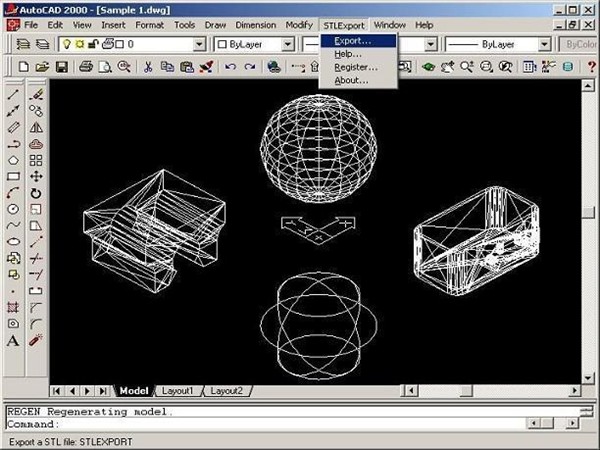Select the Array modify tool
Image resolution: width=600 pixels, height=450 pixels.
(36, 160)
